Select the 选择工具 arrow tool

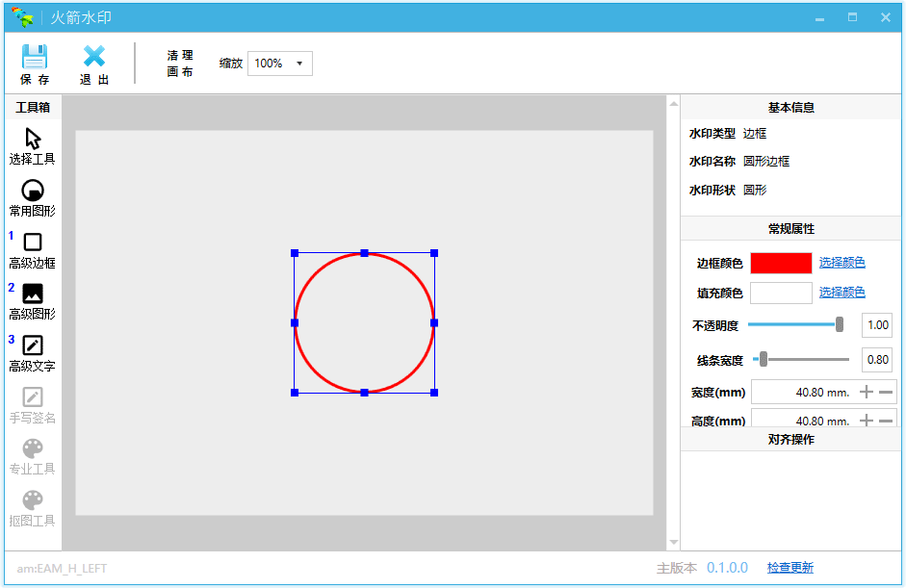point(33,139)
